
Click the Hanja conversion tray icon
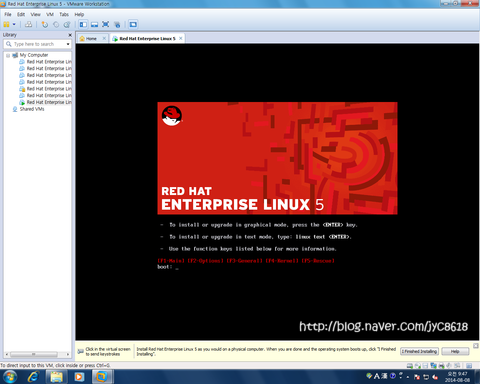pos(384,376)
